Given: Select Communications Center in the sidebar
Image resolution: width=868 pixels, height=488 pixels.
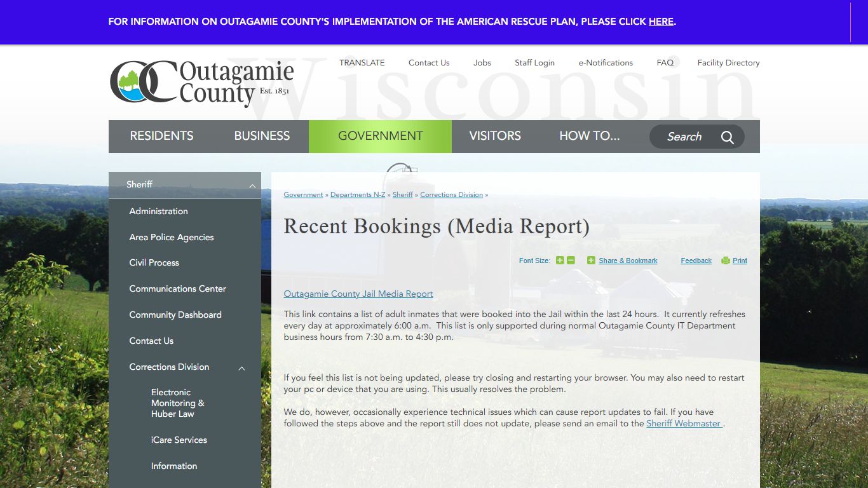Looking at the screenshot, I should (x=178, y=288).
